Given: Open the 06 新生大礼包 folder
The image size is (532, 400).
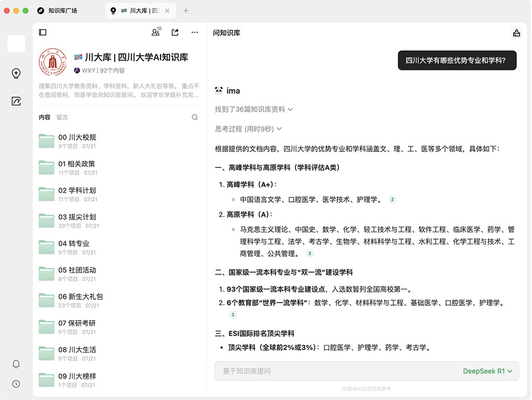Looking at the screenshot, I should pyautogui.click(x=80, y=297).
